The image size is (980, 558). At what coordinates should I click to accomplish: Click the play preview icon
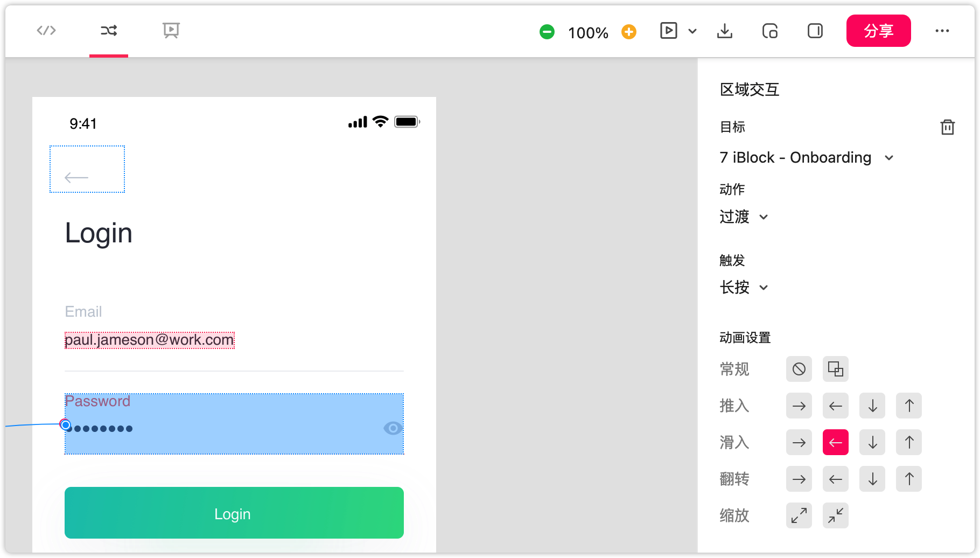click(x=668, y=31)
